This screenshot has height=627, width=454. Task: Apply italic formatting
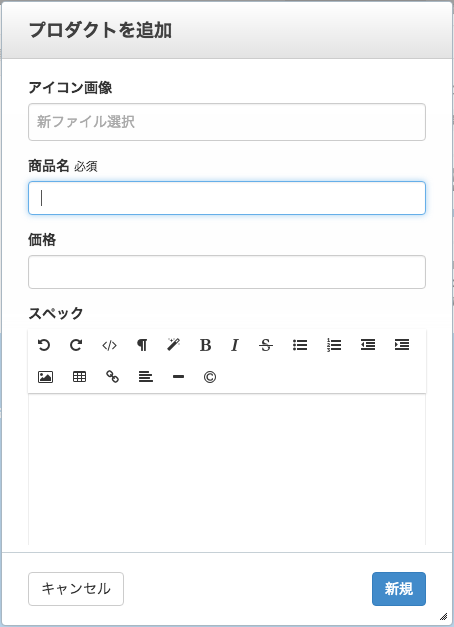coord(235,345)
